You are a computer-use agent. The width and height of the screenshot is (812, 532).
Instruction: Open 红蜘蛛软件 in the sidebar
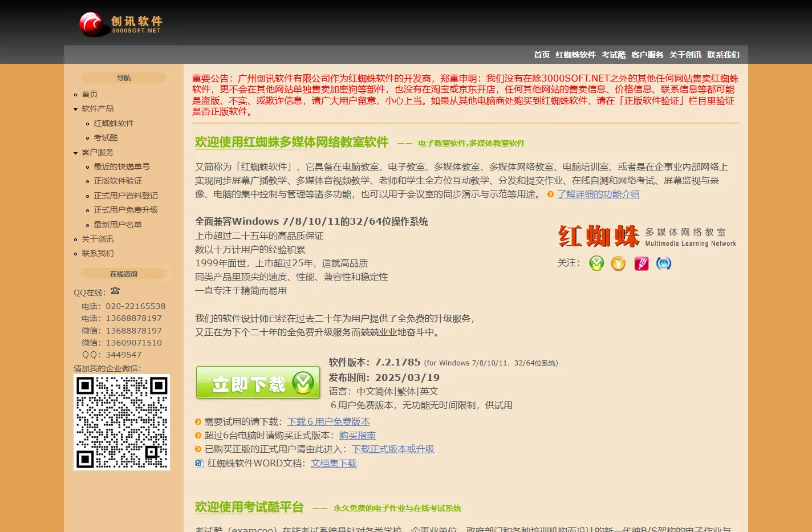click(x=114, y=123)
